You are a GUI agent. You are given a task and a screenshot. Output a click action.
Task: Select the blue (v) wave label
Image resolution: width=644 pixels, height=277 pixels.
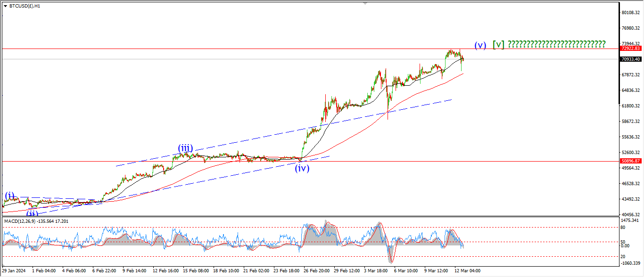pyautogui.click(x=480, y=45)
